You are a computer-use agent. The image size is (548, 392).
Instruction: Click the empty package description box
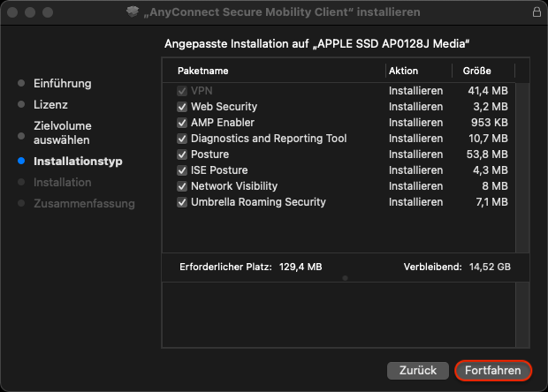coord(339,315)
